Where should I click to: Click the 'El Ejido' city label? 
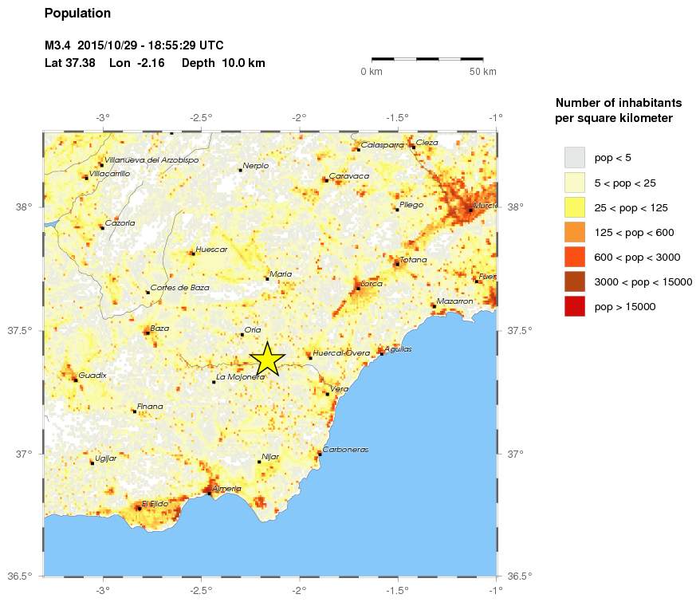(x=155, y=504)
